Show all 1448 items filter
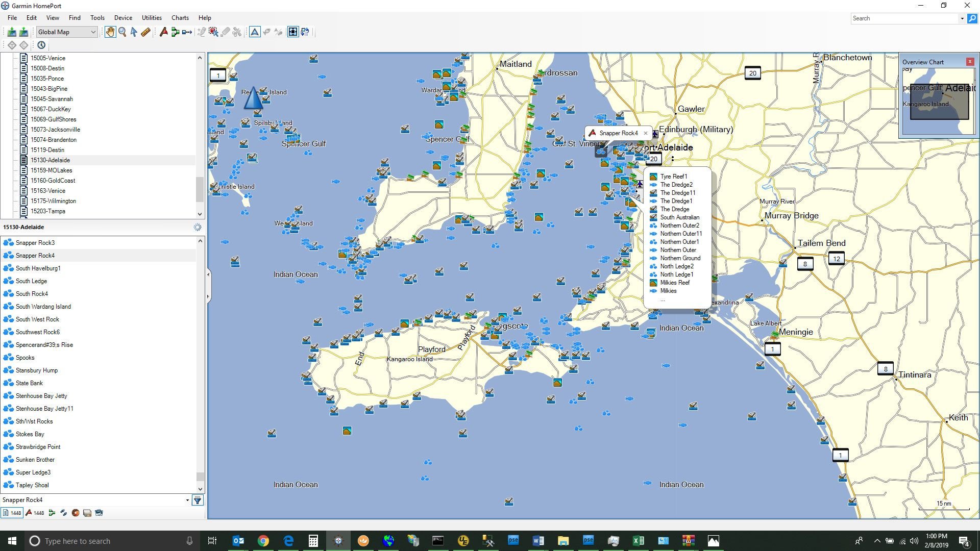 click(x=12, y=513)
